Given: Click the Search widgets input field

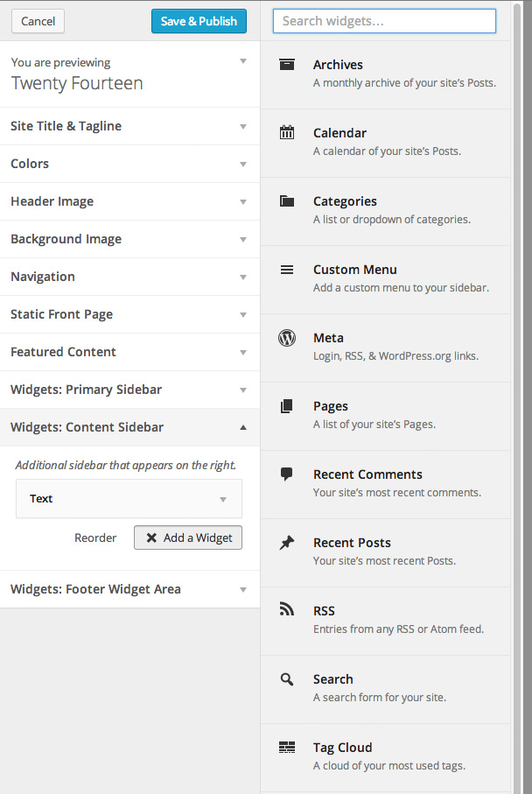Looking at the screenshot, I should point(383,20).
